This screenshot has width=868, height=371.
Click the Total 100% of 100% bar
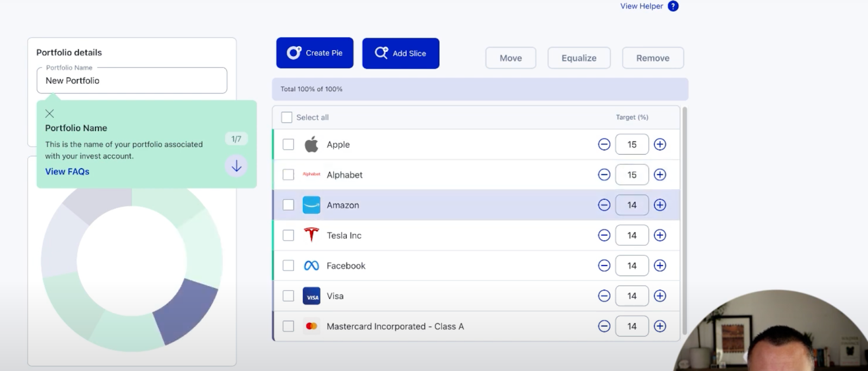480,89
